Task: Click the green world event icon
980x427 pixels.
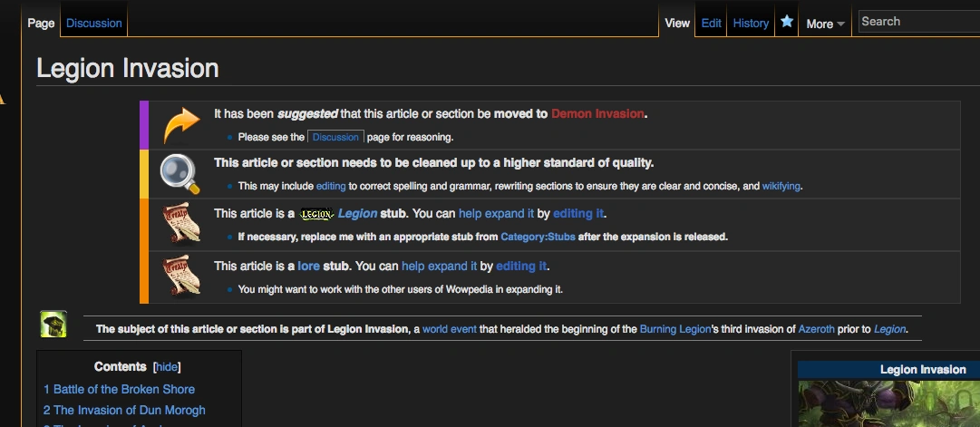Action: click(53, 324)
